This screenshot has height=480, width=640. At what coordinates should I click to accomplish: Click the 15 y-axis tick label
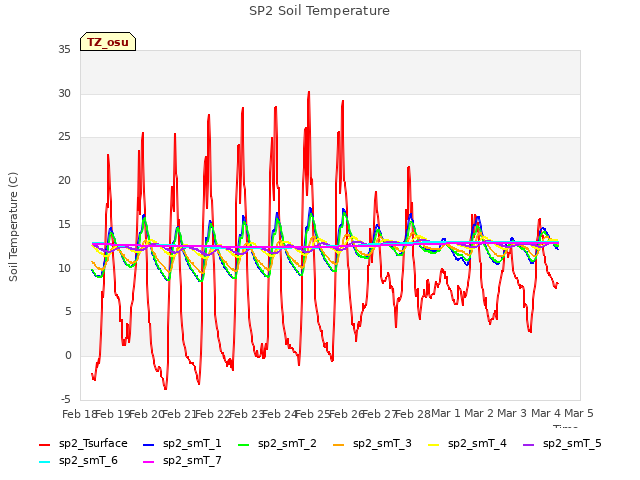point(64,224)
